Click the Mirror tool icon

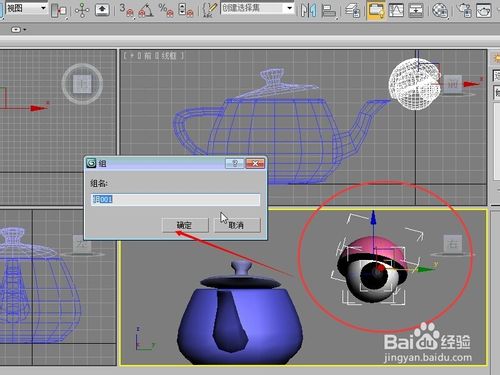click(x=308, y=10)
